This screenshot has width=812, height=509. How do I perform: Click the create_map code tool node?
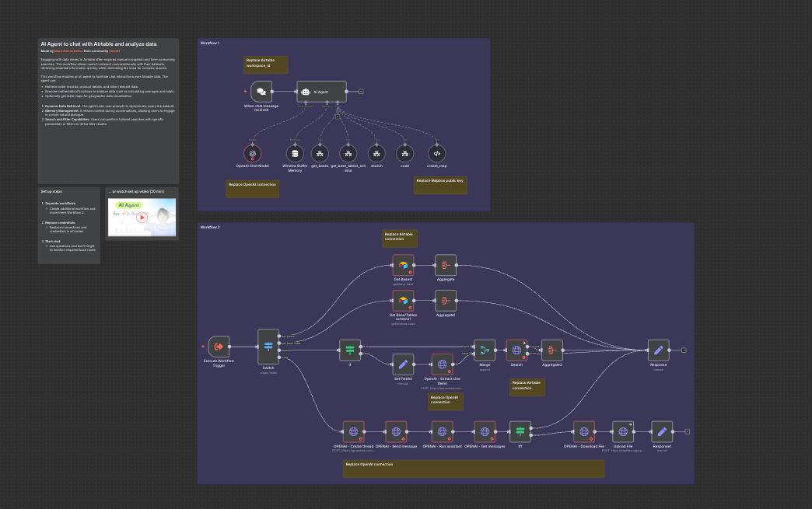click(436, 153)
